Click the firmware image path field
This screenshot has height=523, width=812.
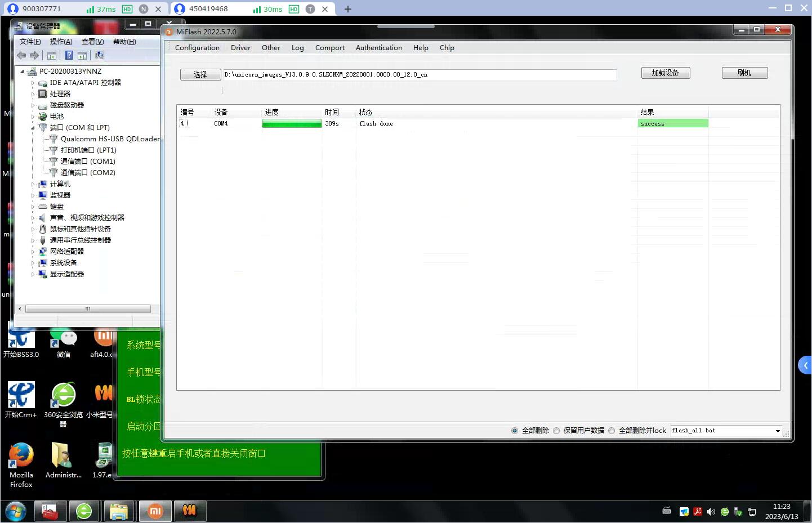point(420,74)
